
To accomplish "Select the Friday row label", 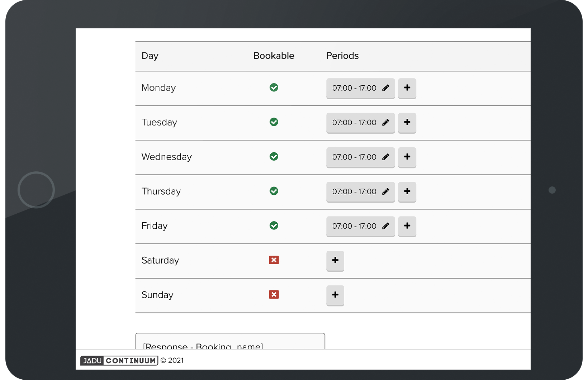I will tap(154, 226).
